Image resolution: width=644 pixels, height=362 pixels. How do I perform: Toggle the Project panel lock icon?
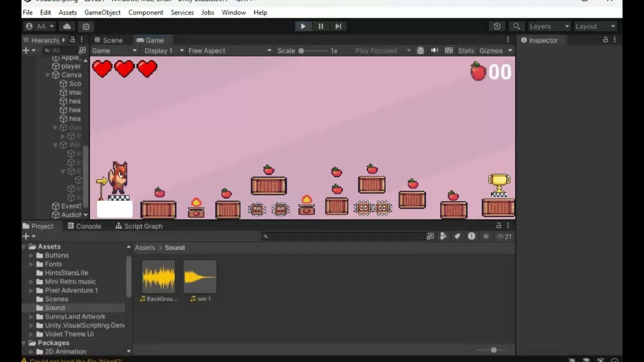click(499, 226)
